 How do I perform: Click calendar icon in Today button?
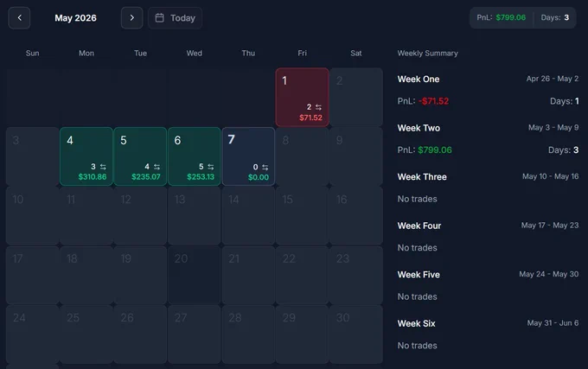[159, 17]
